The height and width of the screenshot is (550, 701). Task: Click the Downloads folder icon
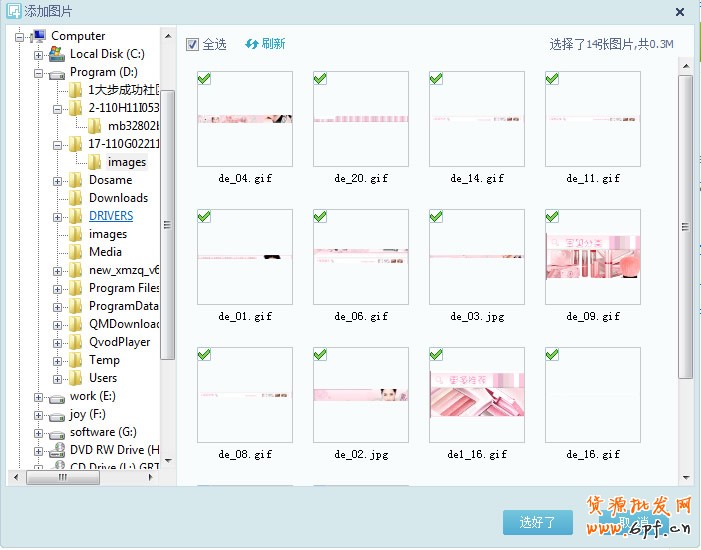point(76,198)
